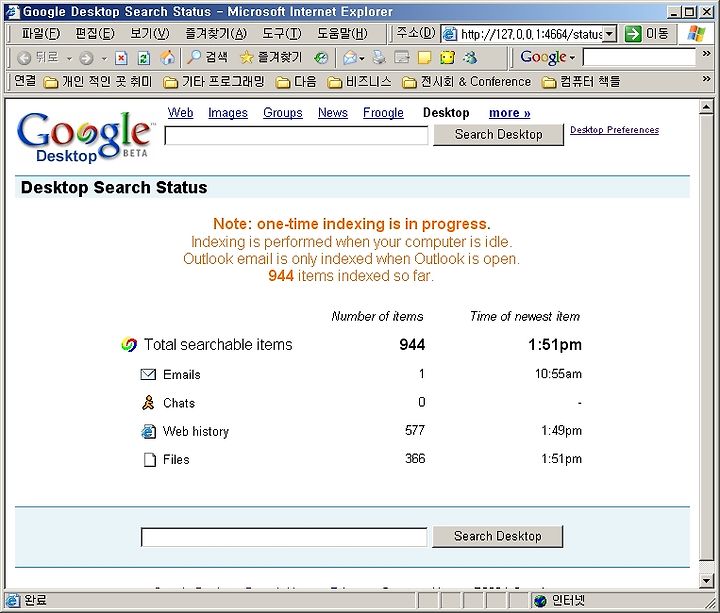Follow the Web link
This screenshot has width=720, height=613.
tap(180, 112)
